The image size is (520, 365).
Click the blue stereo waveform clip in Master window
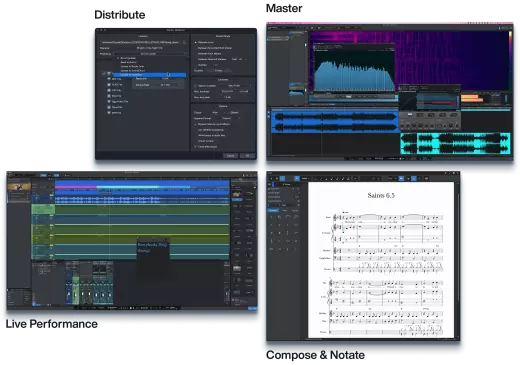(x=335, y=122)
